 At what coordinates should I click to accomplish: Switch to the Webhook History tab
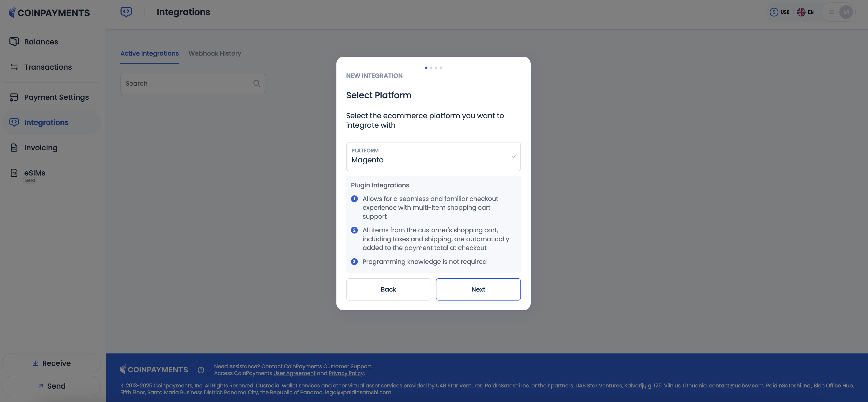[215, 53]
